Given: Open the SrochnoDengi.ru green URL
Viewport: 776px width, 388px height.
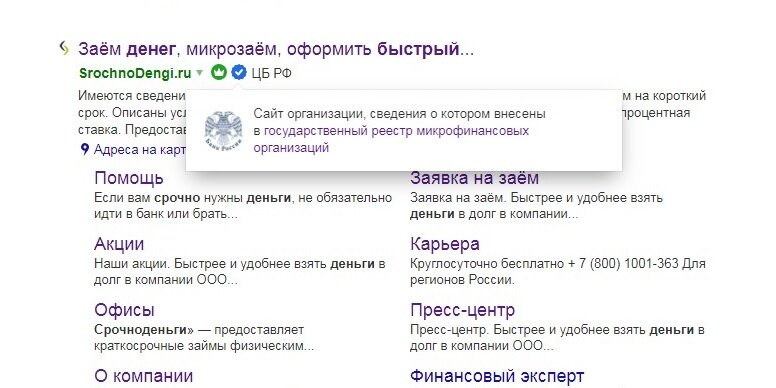Looking at the screenshot, I should click(135, 73).
